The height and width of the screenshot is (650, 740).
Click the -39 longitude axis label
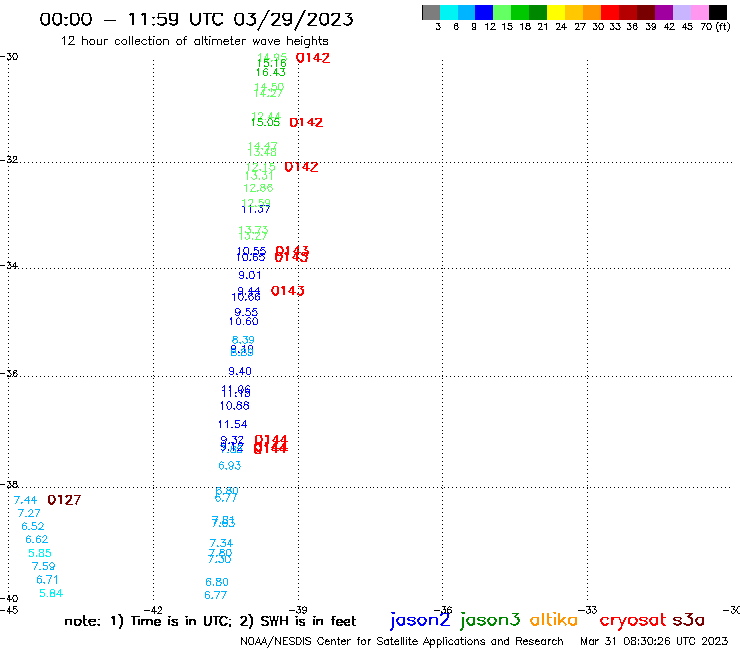point(298,610)
